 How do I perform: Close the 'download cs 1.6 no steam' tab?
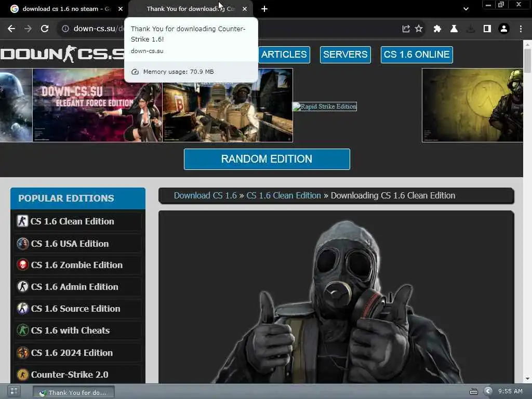(121, 9)
